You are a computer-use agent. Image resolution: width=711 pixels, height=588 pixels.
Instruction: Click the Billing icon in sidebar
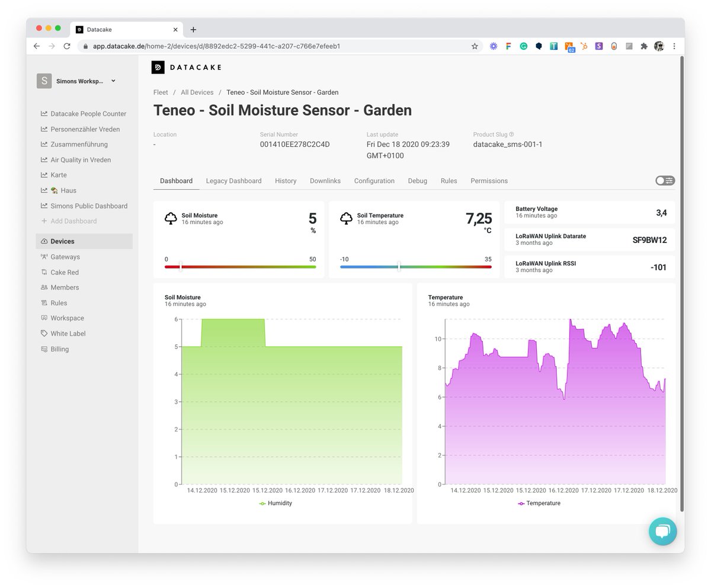[x=44, y=349]
